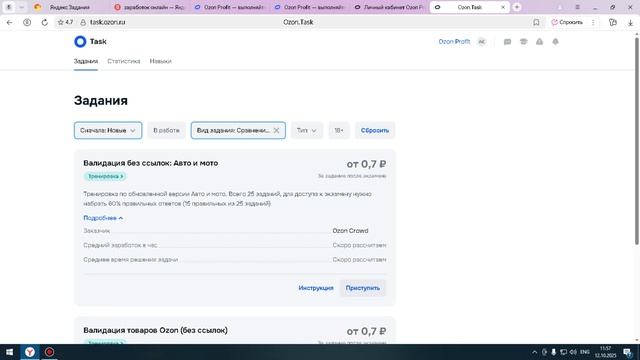Collapse the Подробнее details section
The height and width of the screenshot is (360, 640).
[x=103, y=218]
